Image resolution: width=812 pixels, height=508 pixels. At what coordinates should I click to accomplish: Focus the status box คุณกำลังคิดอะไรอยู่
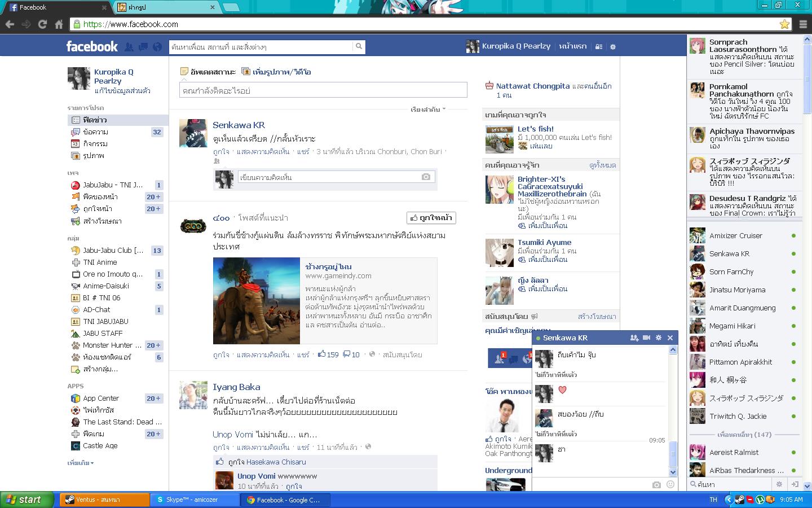[x=323, y=90]
